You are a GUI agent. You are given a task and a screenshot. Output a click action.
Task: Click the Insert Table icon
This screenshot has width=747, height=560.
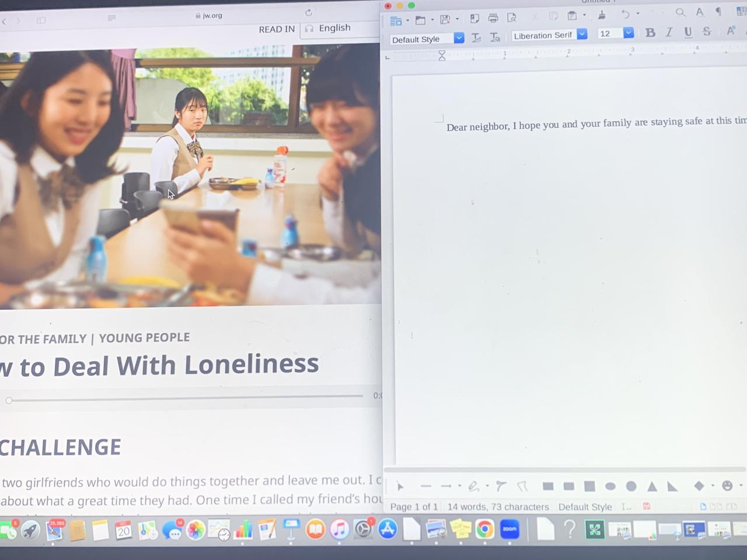tap(742, 10)
